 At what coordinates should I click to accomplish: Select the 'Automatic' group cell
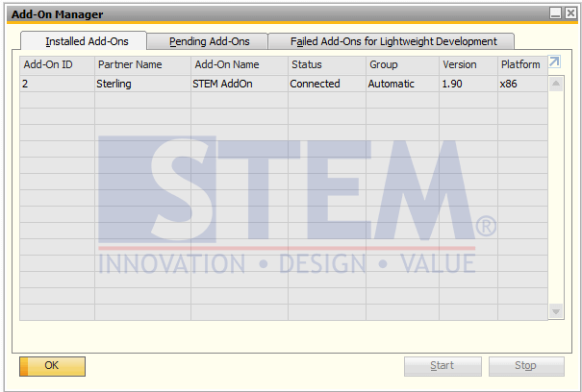[x=402, y=84]
